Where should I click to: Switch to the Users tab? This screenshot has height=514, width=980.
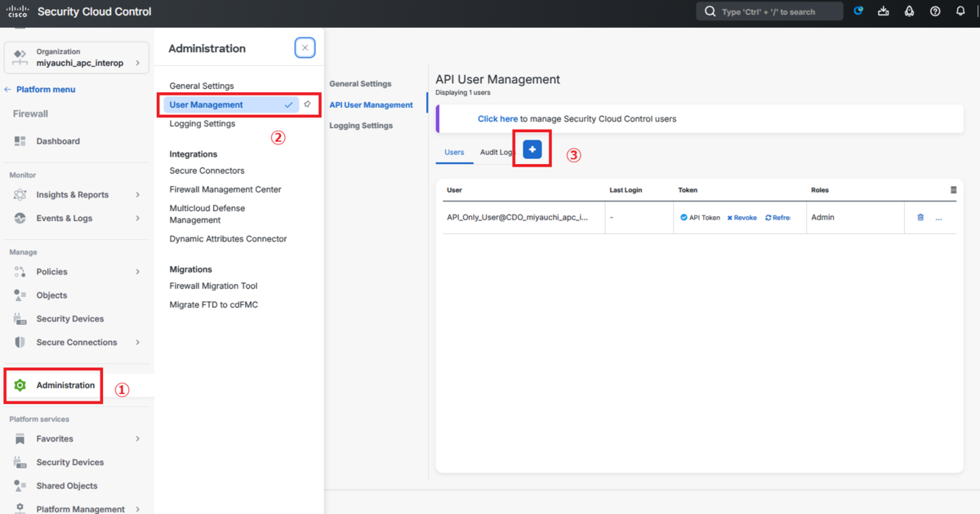click(454, 153)
